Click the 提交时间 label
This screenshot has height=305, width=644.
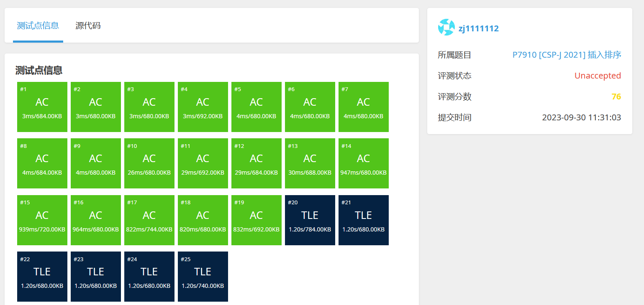454,117
